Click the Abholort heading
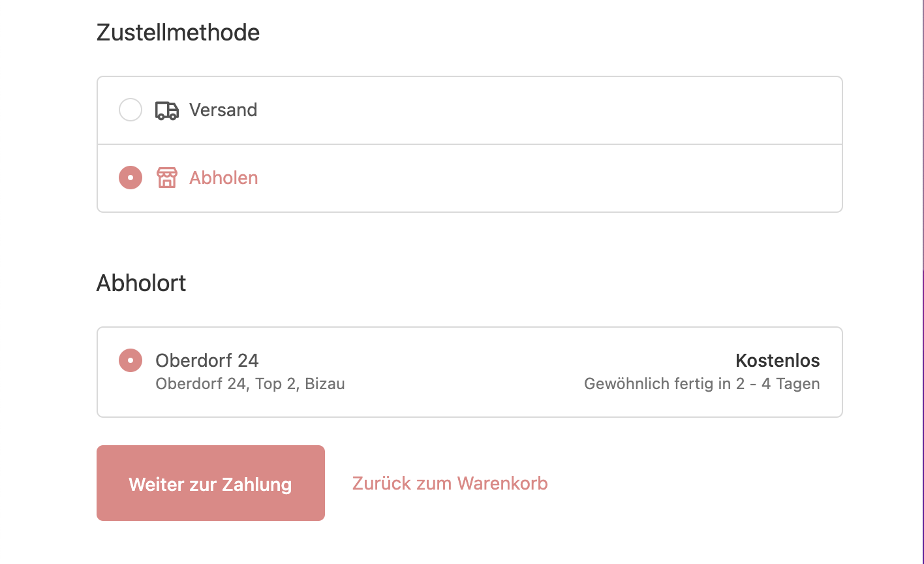This screenshot has width=924, height=564. [x=142, y=283]
